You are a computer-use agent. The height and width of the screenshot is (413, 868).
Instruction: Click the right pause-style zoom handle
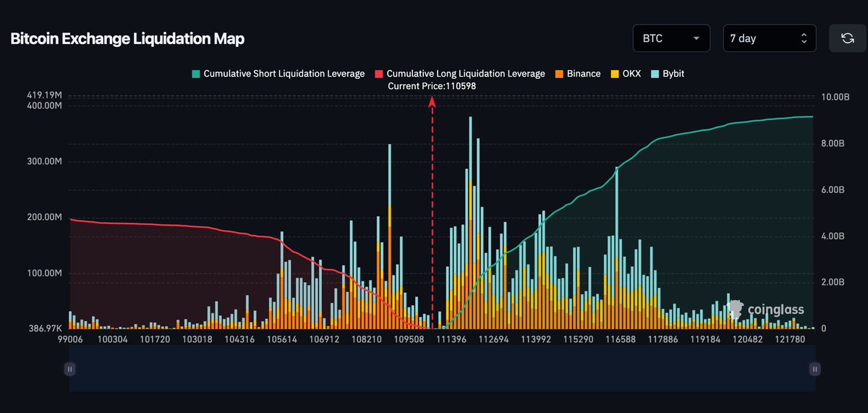click(814, 369)
